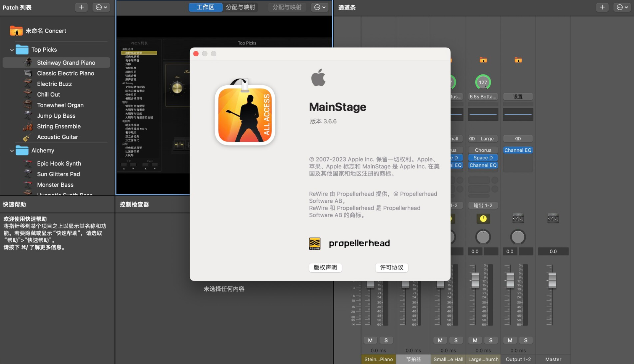This screenshot has height=364, width=634.
Task: Click the ReWire logo in the About window
Action: 314,244
